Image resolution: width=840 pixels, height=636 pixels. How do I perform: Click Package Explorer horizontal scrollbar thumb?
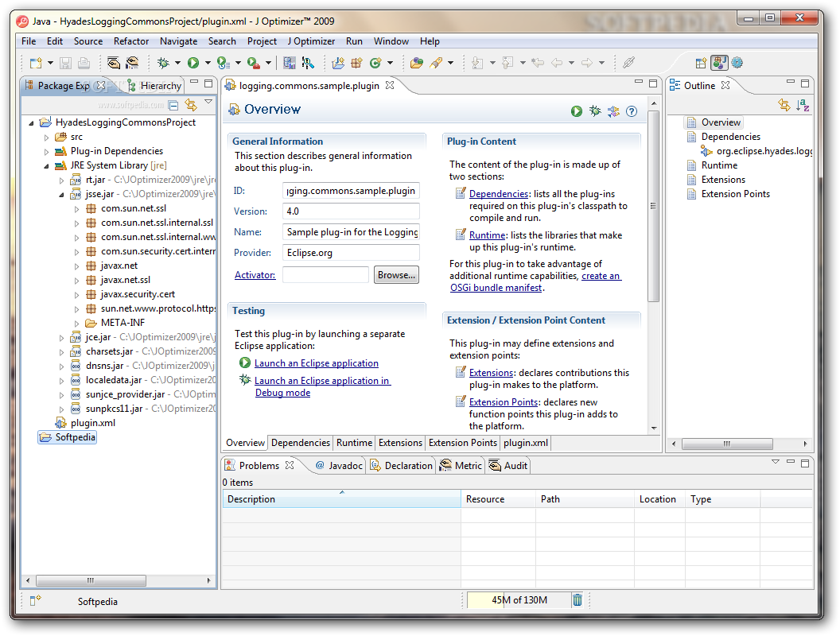[91, 581]
